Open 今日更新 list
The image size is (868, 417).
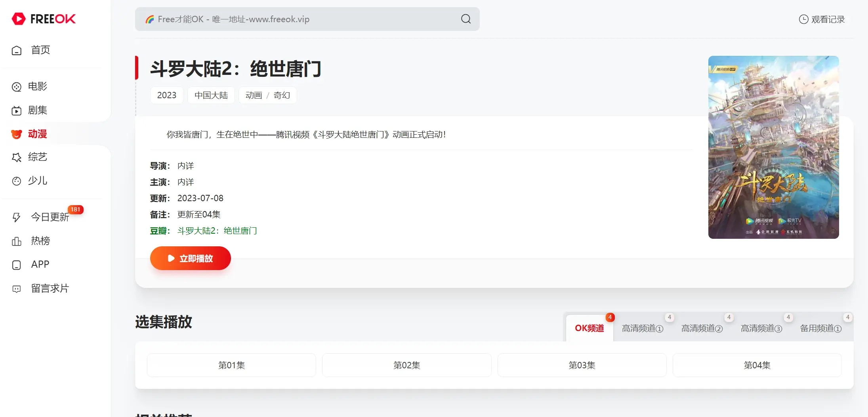pos(50,217)
